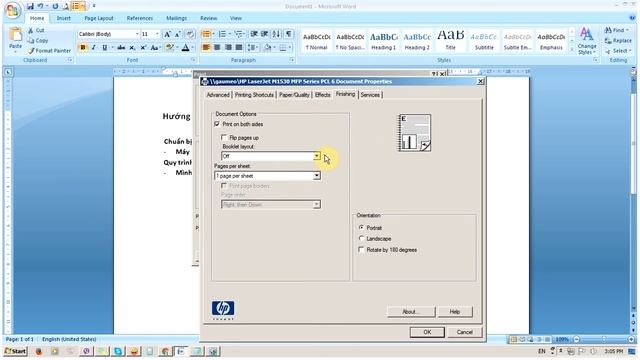Open the font size dropdown
Screen dimensions: 640x360
coord(157,34)
